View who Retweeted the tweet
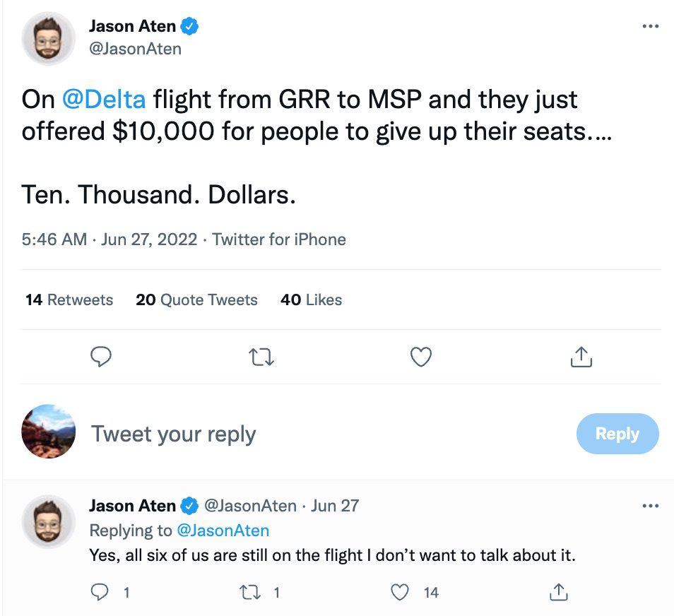Screen dimensions: 674x616 (69, 300)
